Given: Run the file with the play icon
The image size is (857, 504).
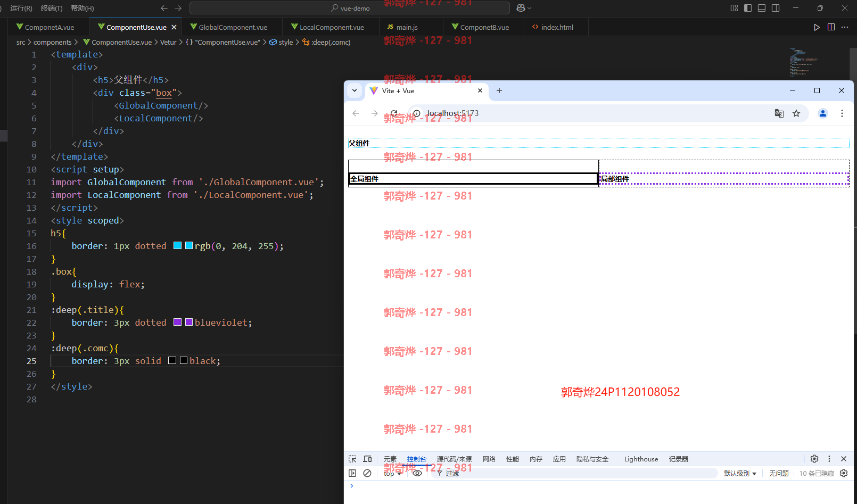Looking at the screenshot, I should tap(817, 27).
